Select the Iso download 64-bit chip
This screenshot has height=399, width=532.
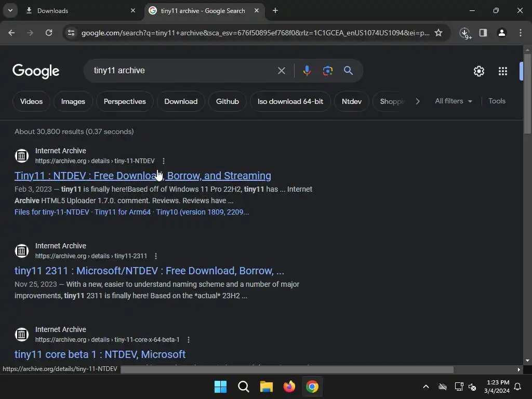(290, 101)
